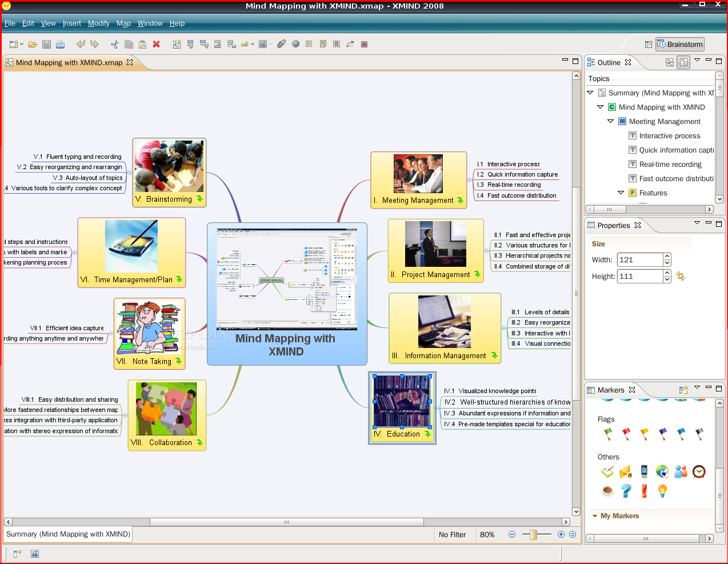Choose the light bulb marker
The height and width of the screenshot is (564, 728).
point(662,490)
